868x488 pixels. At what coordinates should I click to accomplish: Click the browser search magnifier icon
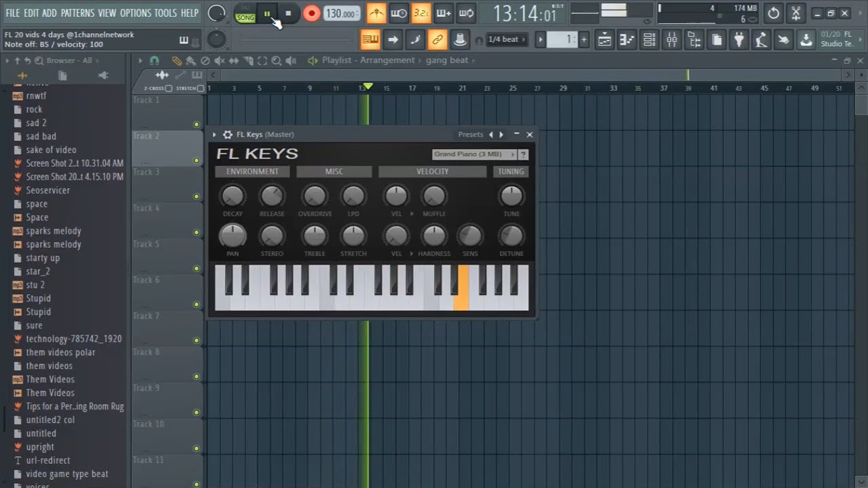[40, 60]
